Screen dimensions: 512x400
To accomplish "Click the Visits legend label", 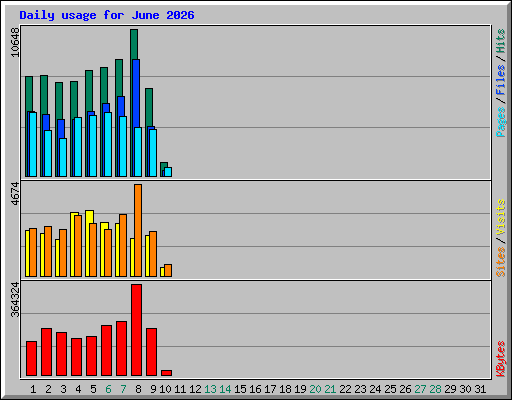I will 500,218.
